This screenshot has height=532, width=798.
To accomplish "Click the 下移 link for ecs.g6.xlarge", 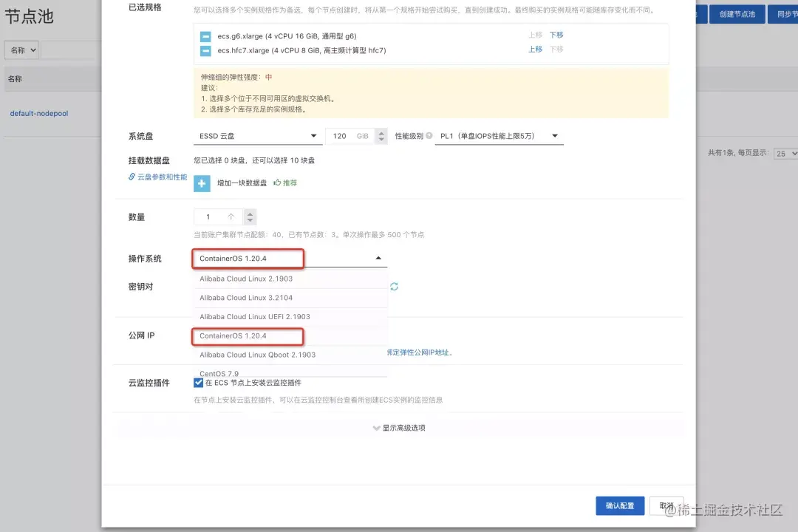I will 556,35.
